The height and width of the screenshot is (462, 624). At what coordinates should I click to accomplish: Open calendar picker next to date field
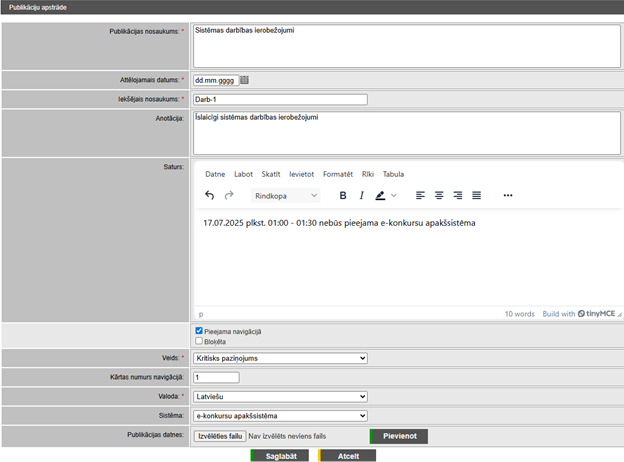245,80
